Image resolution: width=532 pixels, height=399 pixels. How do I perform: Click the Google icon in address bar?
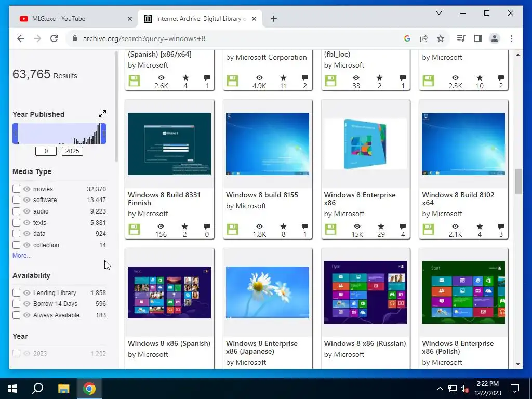click(407, 38)
